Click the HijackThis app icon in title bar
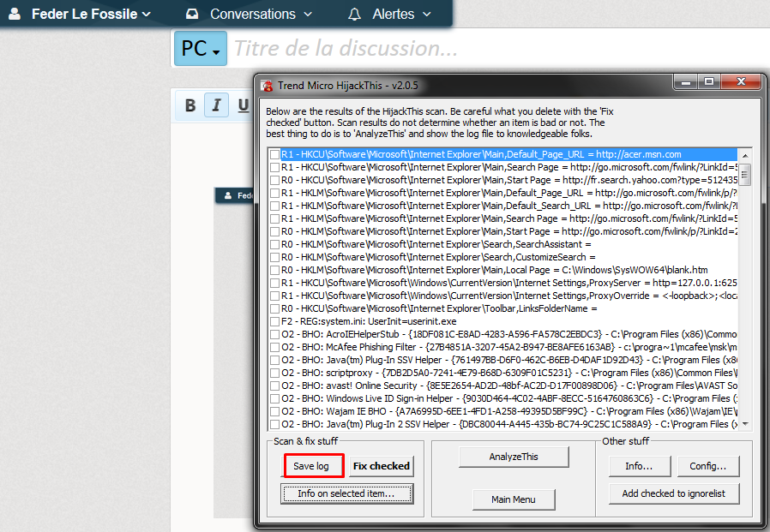This screenshot has height=532, width=770. coord(268,86)
